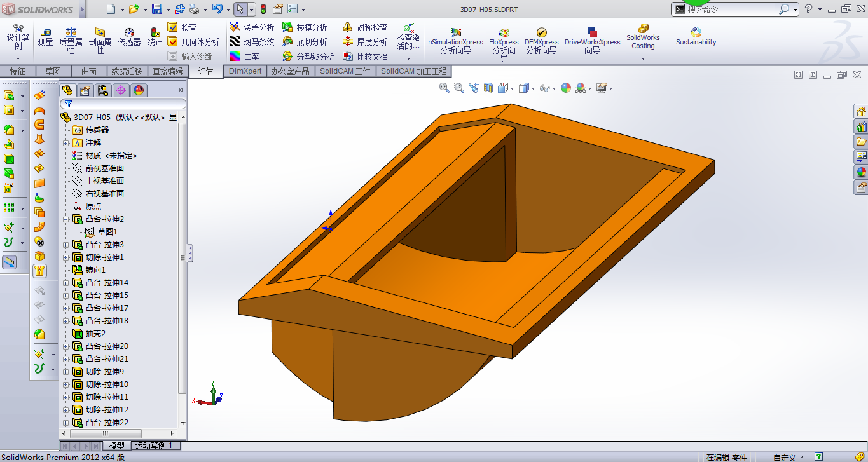Open 质量属性 mass properties tool
The height and width of the screenshot is (462, 868).
pos(71,41)
